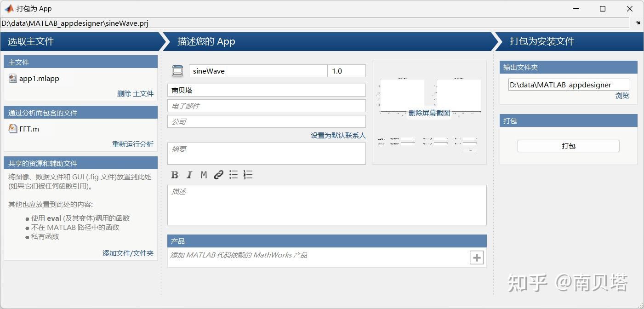Create a bulleted list in the description

click(233, 175)
